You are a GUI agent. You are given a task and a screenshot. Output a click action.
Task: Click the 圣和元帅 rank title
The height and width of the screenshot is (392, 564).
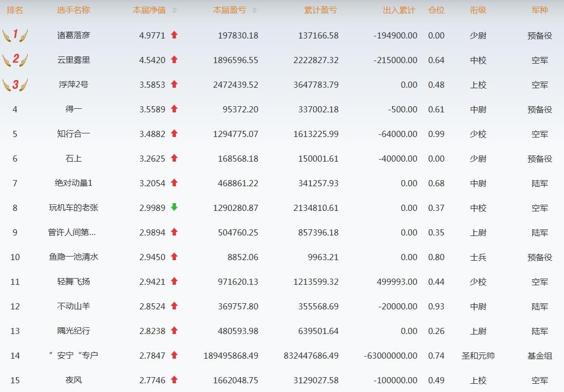click(x=478, y=356)
